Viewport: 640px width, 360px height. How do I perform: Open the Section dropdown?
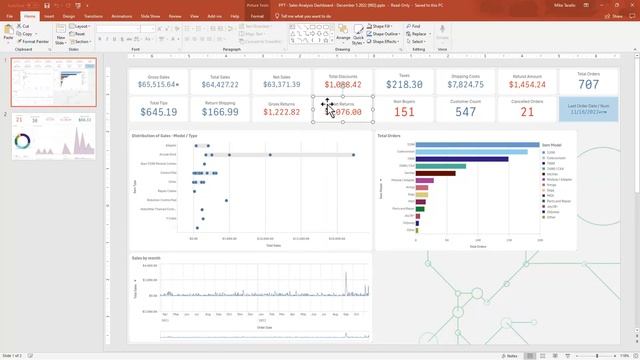(80, 42)
